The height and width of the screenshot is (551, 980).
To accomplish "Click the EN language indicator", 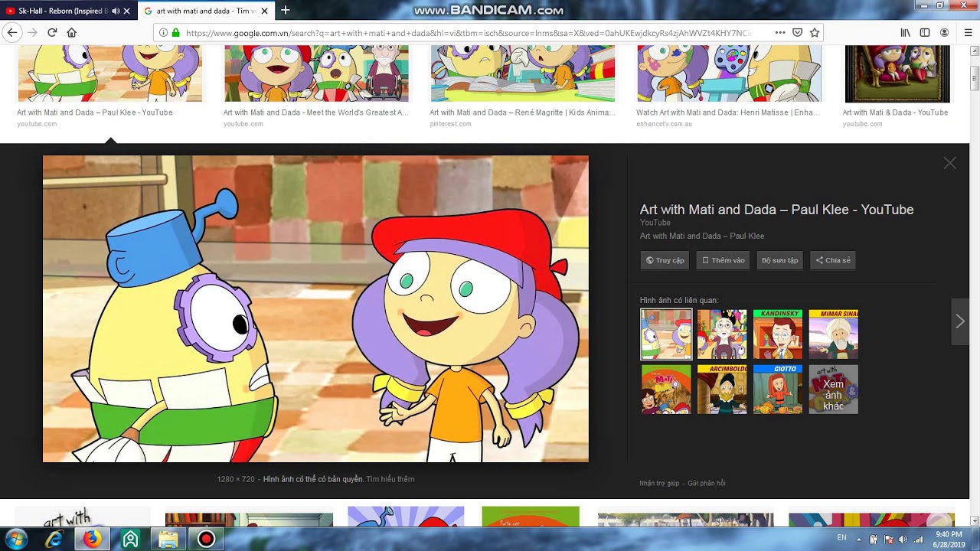I will (x=842, y=539).
